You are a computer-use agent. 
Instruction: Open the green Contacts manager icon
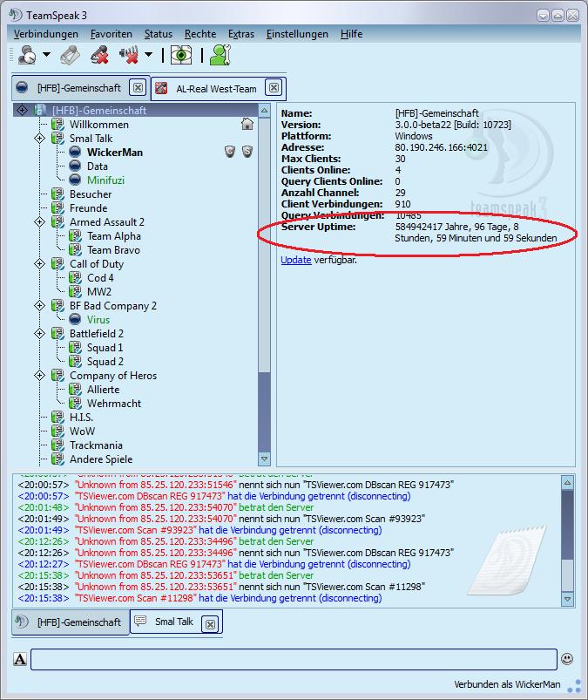pyautogui.click(x=220, y=56)
